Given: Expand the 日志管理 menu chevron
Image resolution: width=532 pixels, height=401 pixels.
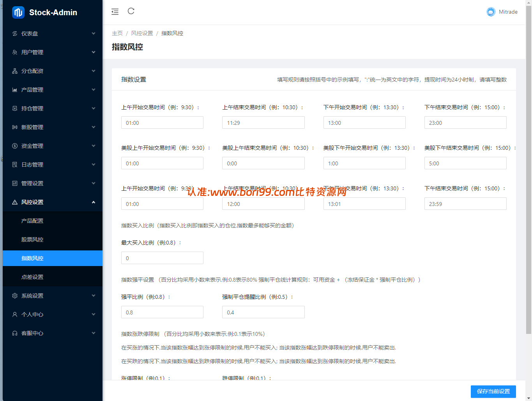Looking at the screenshot, I should click(x=94, y=165).
